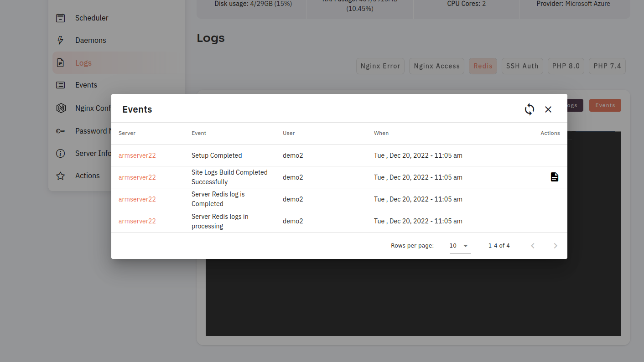644x362 pixels.
Task: Close the Events dialog
Action: point(548,109)
